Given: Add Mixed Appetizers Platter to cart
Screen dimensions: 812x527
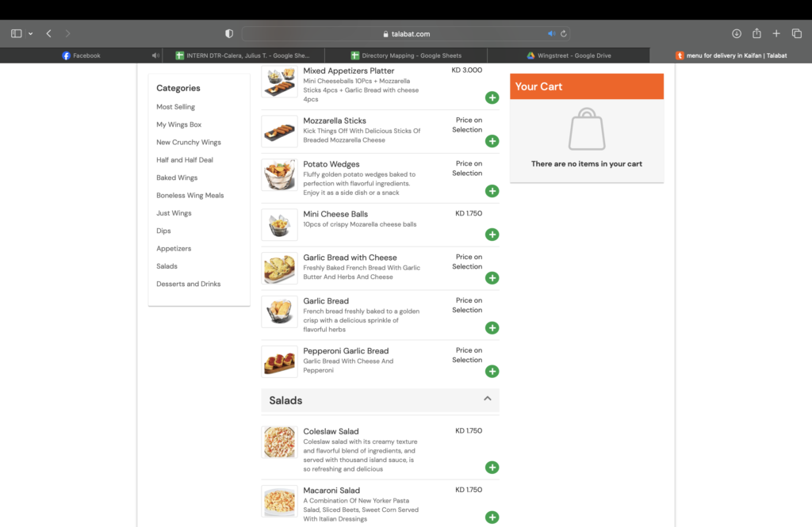Looking at the screenshot, I should (492, 97).
